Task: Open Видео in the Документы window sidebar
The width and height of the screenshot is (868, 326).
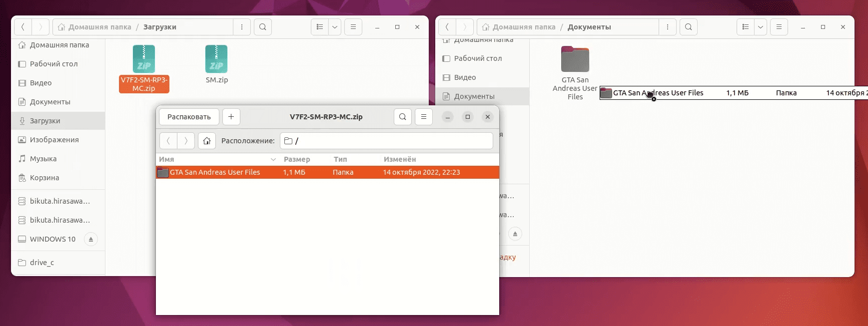Action: [482, 77]
